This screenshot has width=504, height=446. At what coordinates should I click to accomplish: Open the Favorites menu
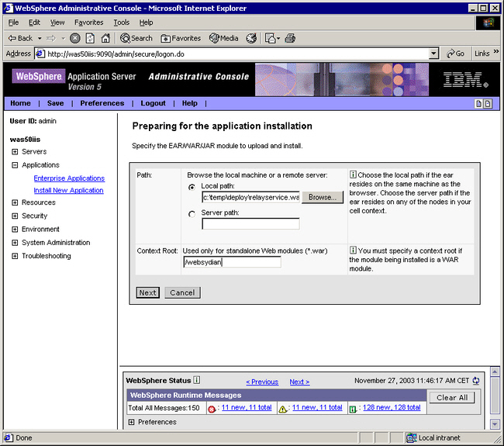point(89,22)
